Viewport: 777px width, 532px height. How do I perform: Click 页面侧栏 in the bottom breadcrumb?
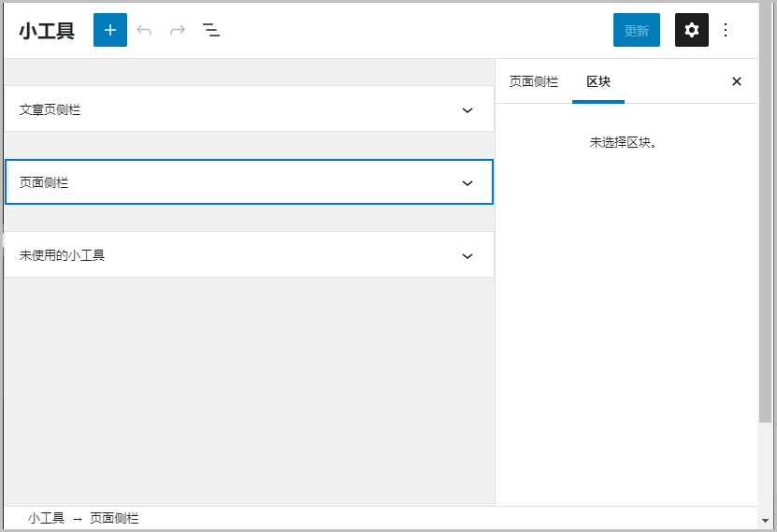pos(114,518)
